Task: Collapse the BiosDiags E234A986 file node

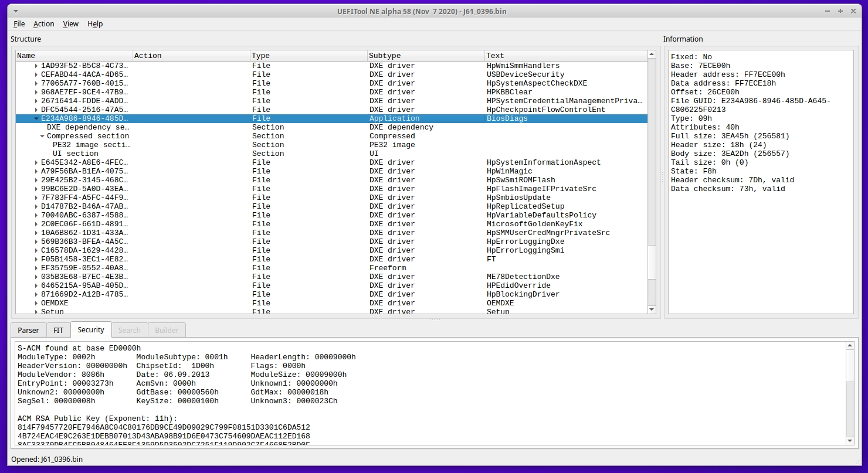Action: tap(36, 118)
